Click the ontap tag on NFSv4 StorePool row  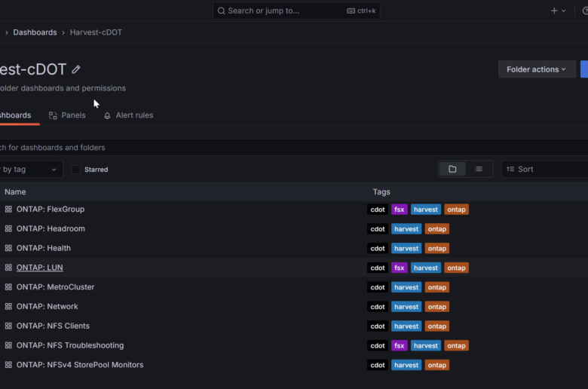437,366
